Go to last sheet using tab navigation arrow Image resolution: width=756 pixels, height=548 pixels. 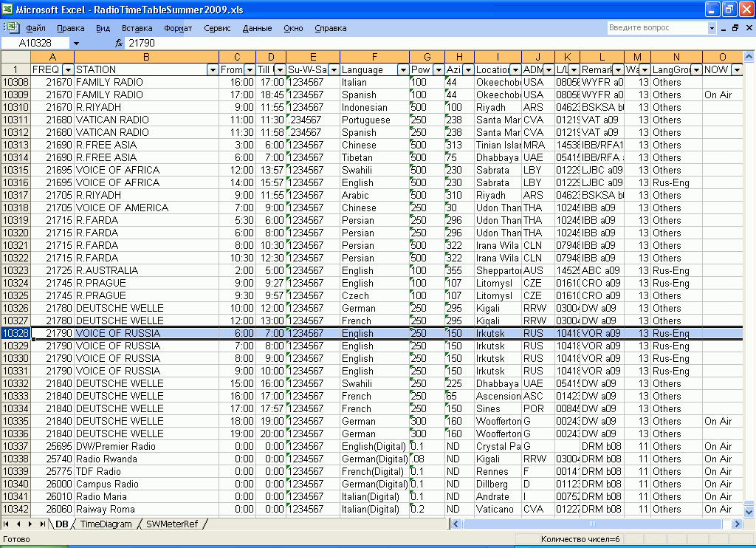[42, 524]
